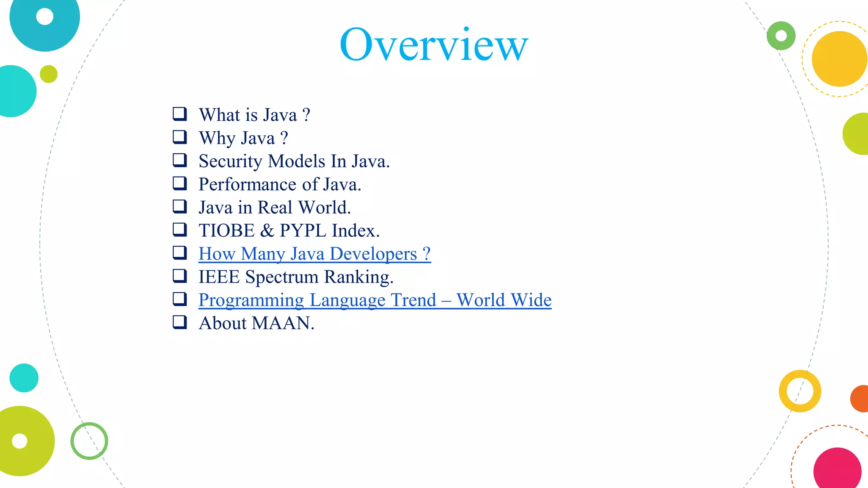Image resolution: width=868 pixels, height=488 pixels.
Task: Click the 'Overview' slide title
Action: click(x=434, y=44)
